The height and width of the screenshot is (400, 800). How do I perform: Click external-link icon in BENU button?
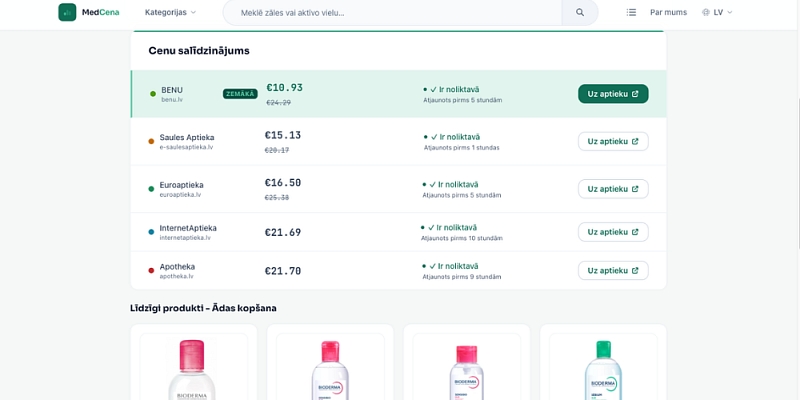coord(635,94)
